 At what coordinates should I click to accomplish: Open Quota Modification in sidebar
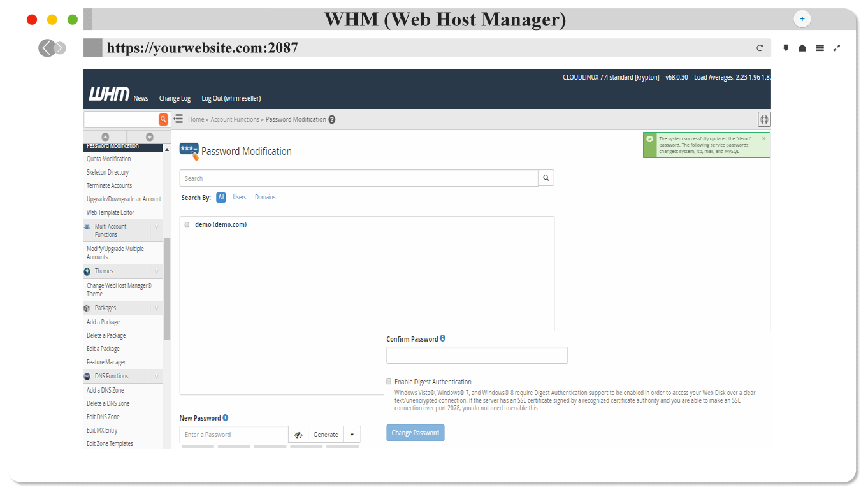(x=109, y=159)
